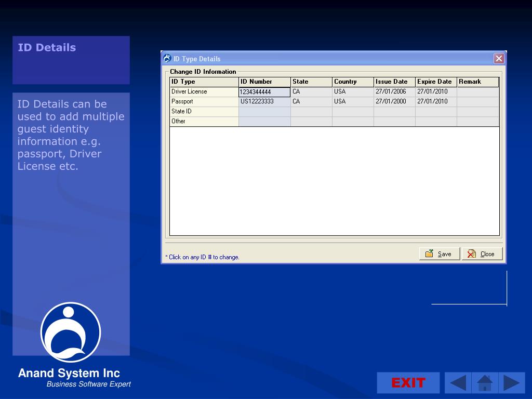Click Passport expire date 27/01/2010
This screenshot has width=532, height=399.
436,101
